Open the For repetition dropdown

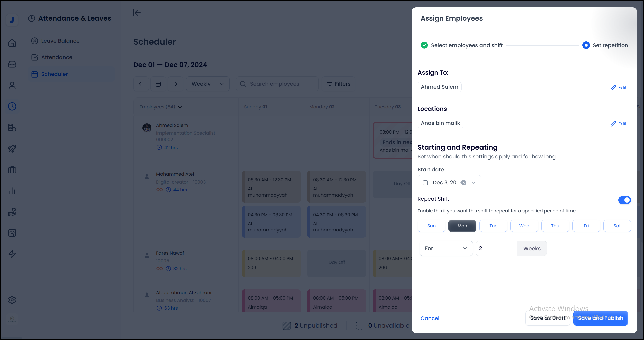[446, 248]
